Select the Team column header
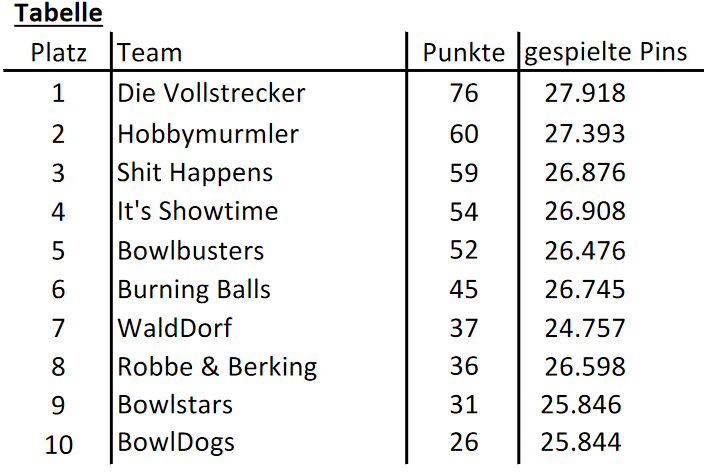The height and width of the screenshot is (473, 704). (150, 53)
